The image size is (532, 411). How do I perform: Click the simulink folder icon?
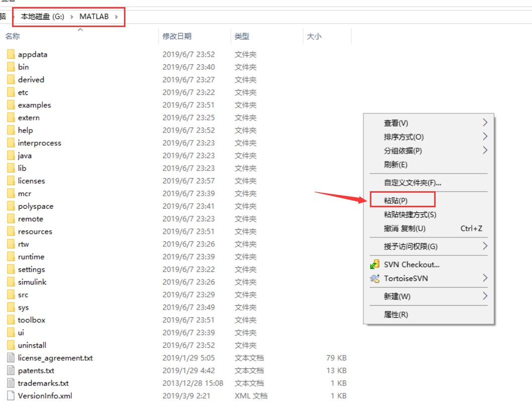click(x=11, y=282)
